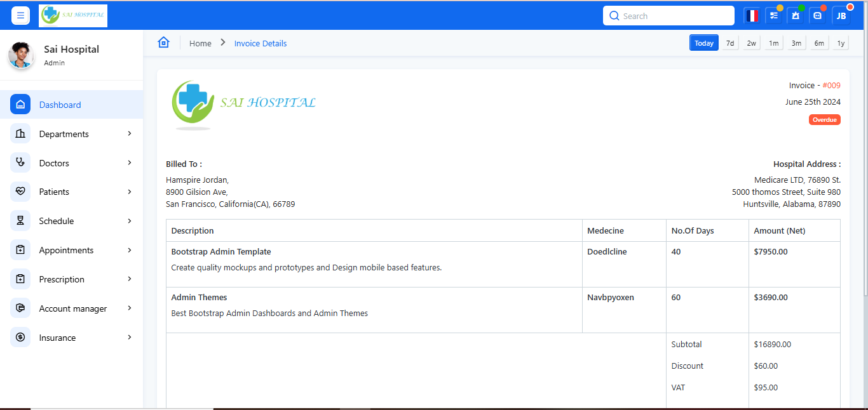
Task: Toggle the hamburger sidebar menu button
Action: pyautogui.click(x=20, y=15)
